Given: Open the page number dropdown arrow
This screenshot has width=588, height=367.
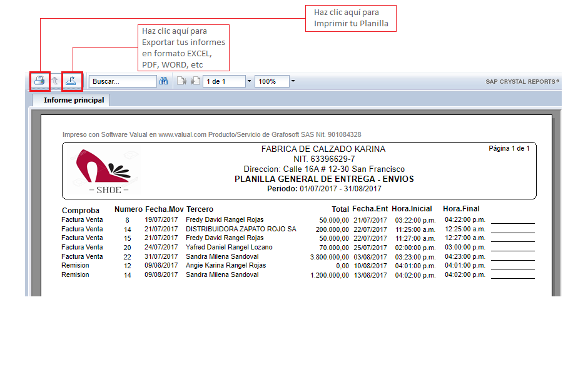Looking at the screenshot, I should tap(249, 81).
